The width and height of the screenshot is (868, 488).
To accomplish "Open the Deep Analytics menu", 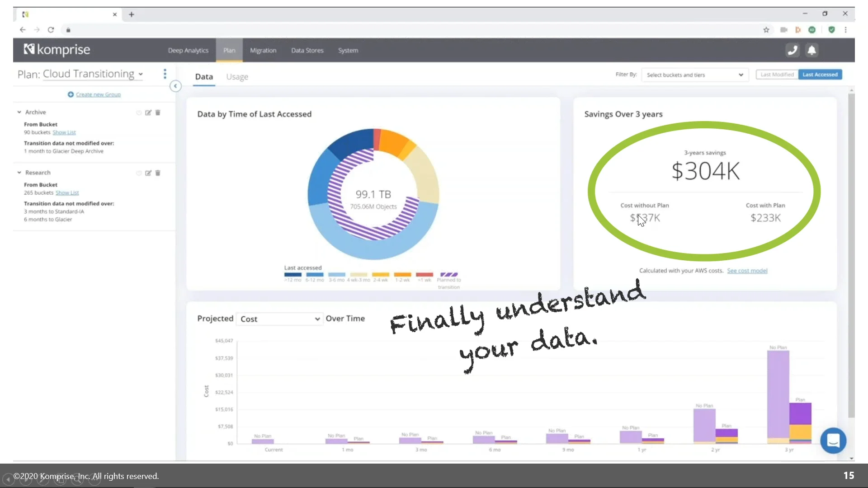I will tap(188, 51).
